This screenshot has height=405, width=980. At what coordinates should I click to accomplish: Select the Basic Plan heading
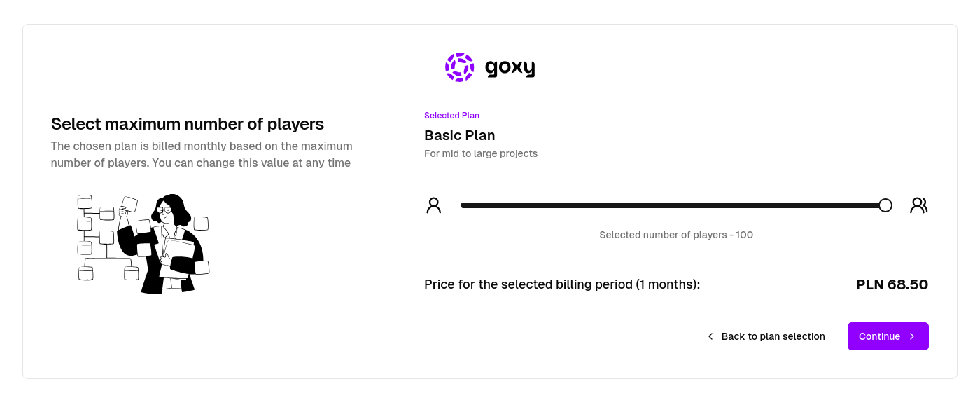460,135
